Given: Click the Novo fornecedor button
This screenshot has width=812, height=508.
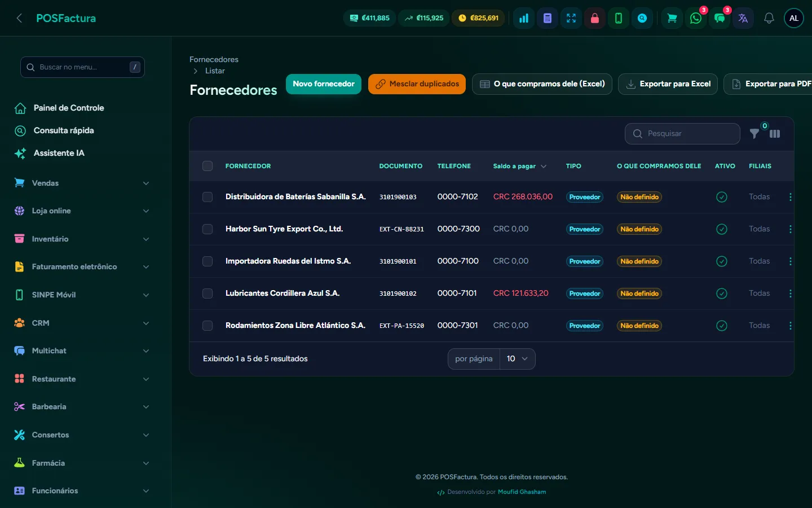Looking at the screenshot, I should point(324,84).
